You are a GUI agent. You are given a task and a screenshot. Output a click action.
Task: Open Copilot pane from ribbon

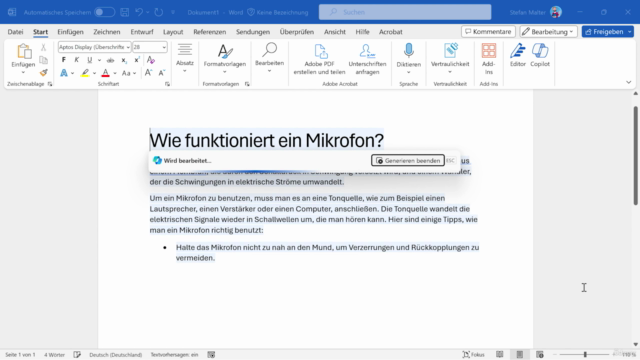click(x=540, y=55)
